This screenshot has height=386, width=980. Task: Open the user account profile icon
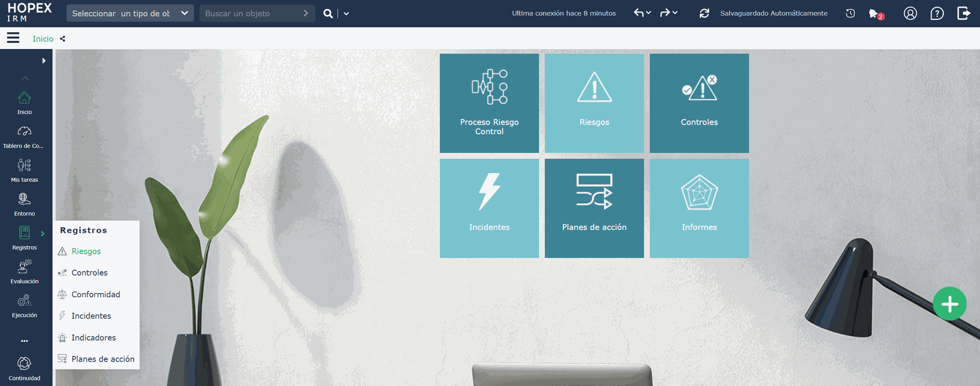[x=910, y=13]
